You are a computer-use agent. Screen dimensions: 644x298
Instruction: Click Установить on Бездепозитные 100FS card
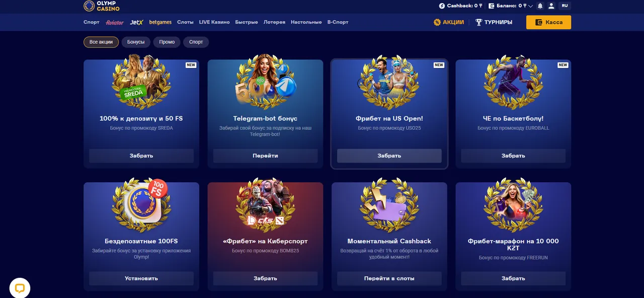click(x=141, y=278)
